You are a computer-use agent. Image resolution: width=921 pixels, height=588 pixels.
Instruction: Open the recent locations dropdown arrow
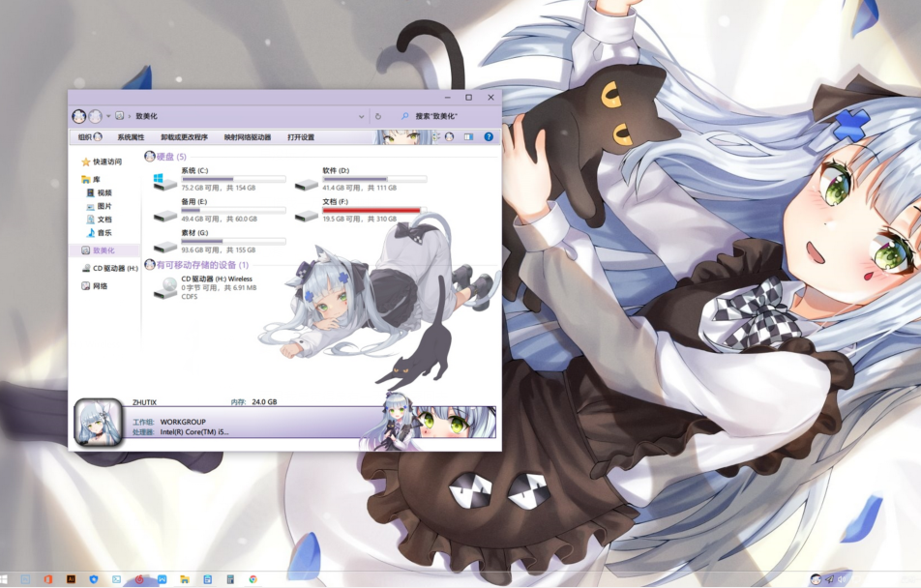tap(108, 116)
